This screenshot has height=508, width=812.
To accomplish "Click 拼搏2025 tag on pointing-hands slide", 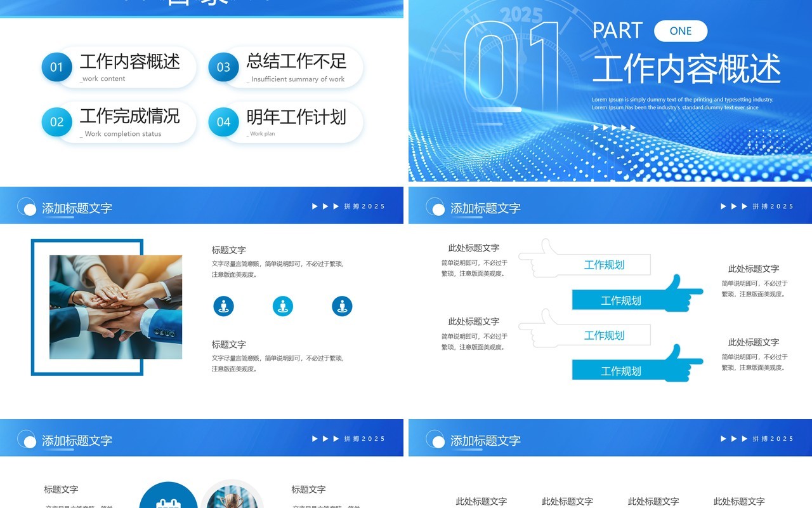I will 773,206.
